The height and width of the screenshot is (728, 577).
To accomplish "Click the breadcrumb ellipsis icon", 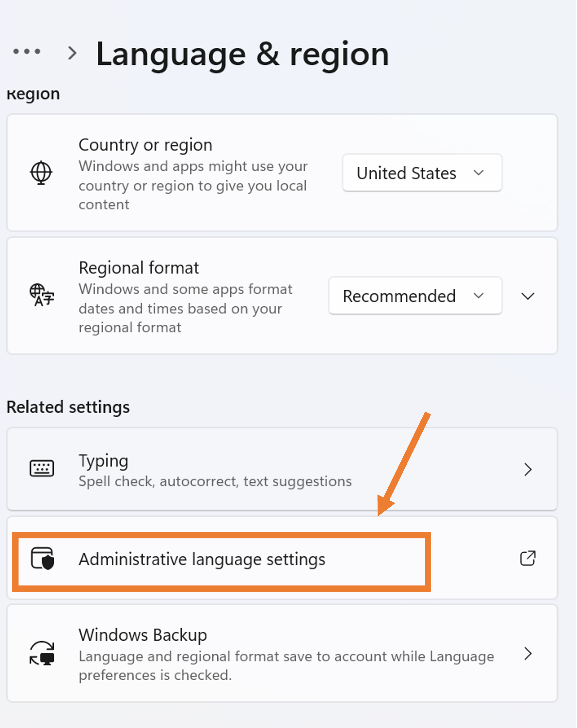I will click(x=27, y=52).
